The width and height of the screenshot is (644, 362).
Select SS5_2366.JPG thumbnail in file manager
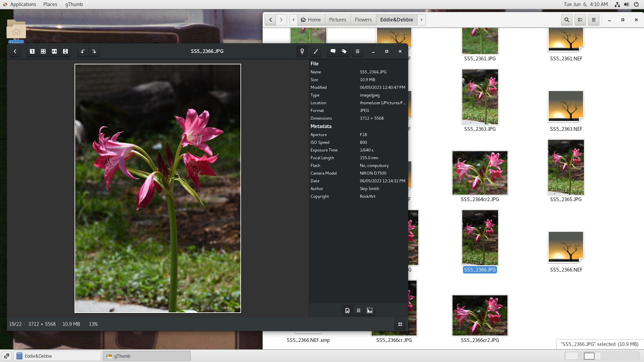coord(480,238)
